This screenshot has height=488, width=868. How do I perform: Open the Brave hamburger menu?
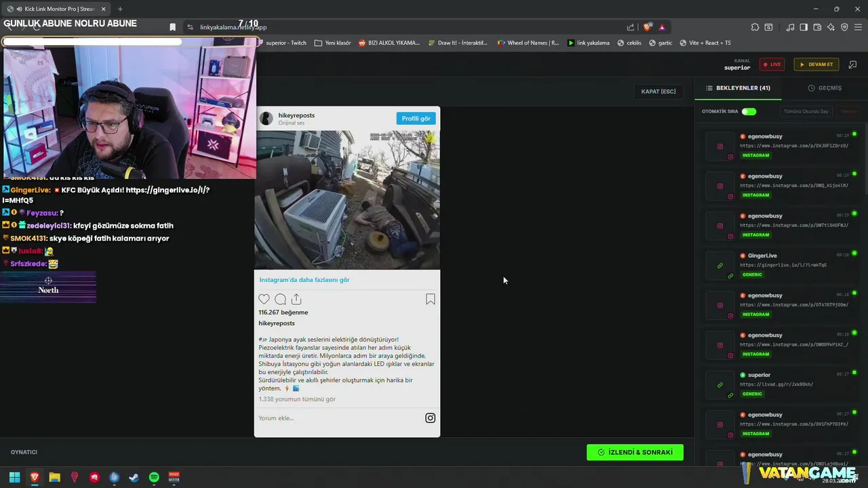(858, 27)
